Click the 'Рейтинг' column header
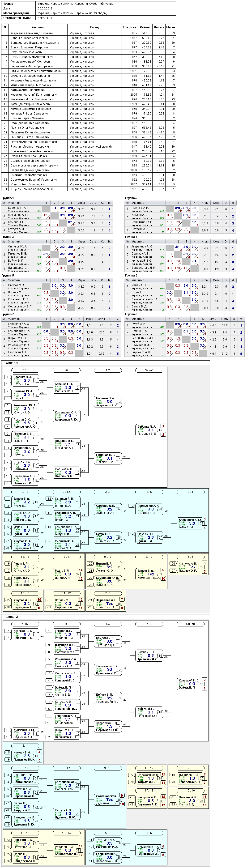Viewport: 247px width, 868px height. [145, 27]
